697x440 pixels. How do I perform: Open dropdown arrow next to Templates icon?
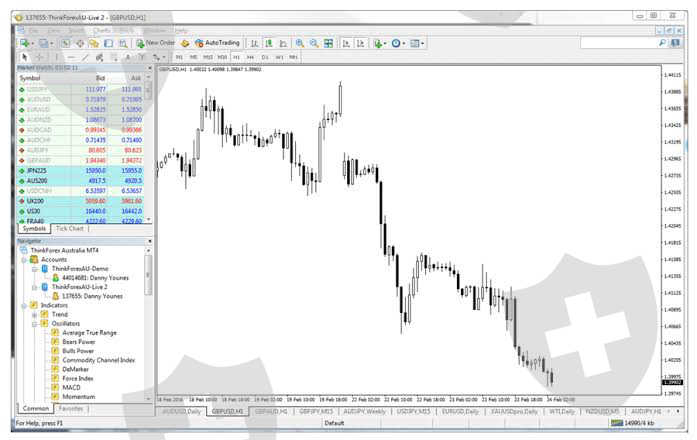422,44
